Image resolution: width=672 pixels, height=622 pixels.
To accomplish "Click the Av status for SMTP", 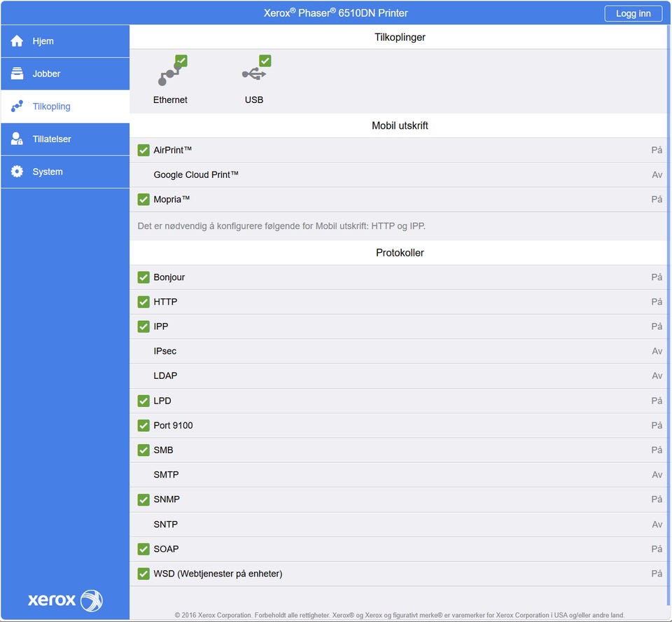I will pos(657,474).
